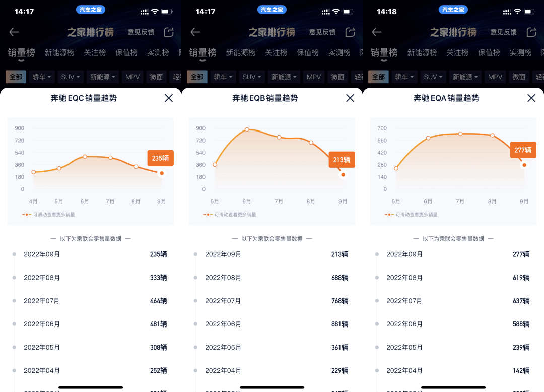
Task: Open 新能源 dropdown on EQB screen
Action: pos(284,77)
